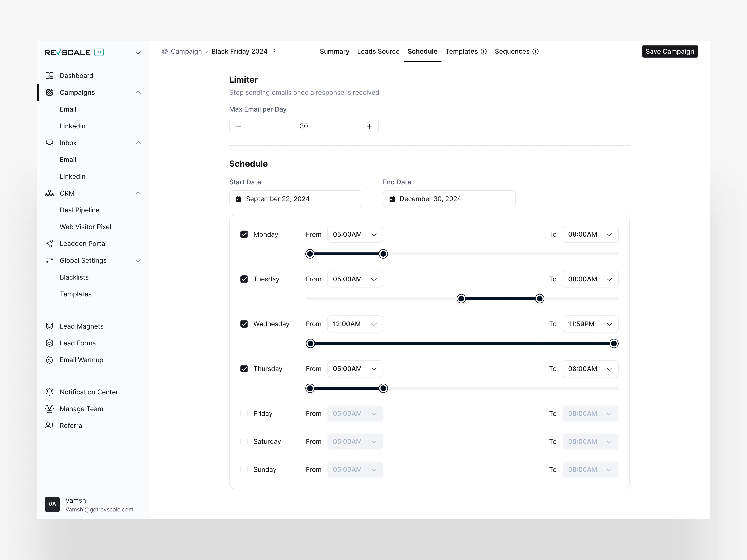Enable the Friday checkbox

click(x=244, y=413)
